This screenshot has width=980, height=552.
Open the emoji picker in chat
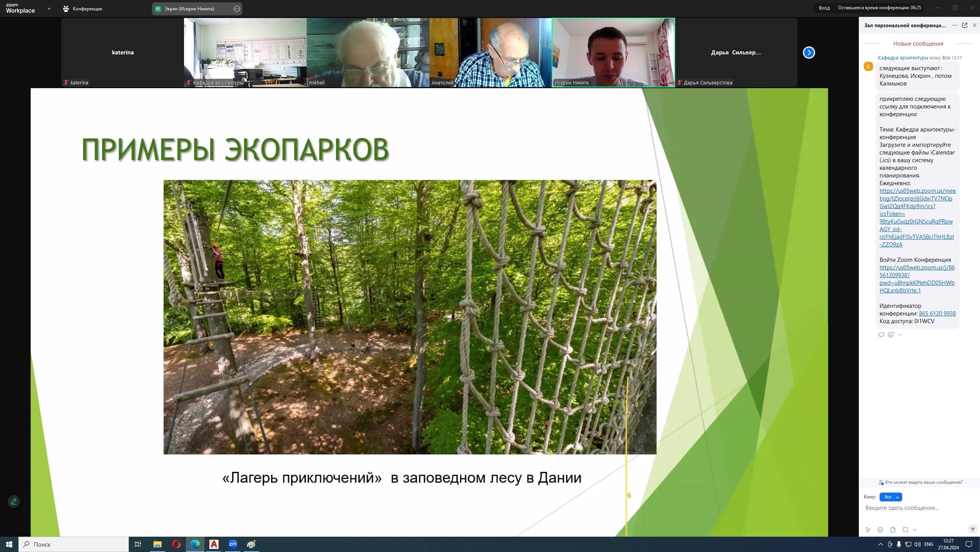pos(880,530)
